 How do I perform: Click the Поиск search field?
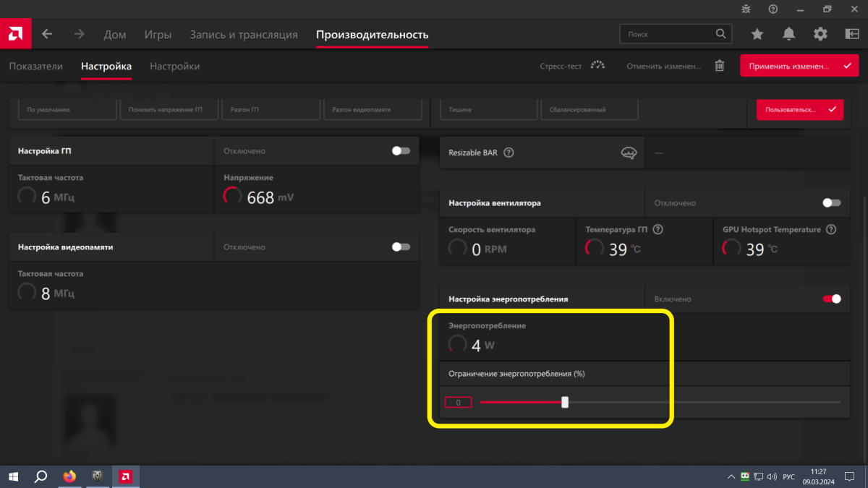click(x=669, y=34)
